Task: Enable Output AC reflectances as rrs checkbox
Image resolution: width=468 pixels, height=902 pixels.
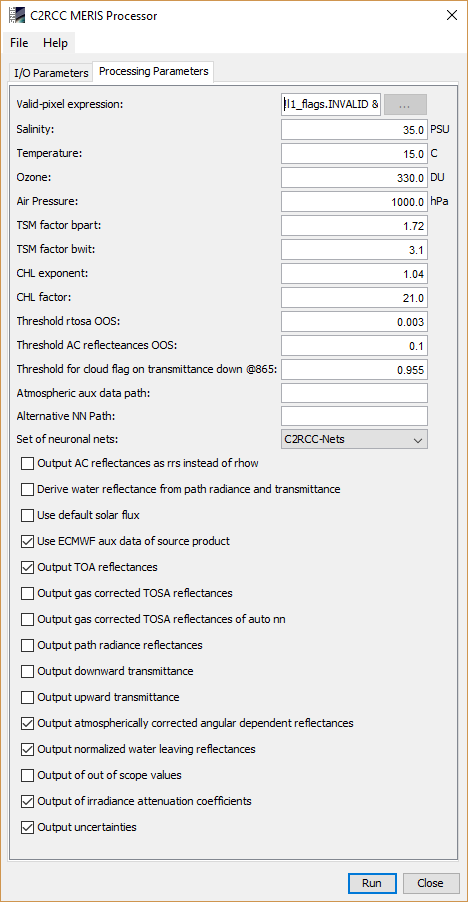Action: click(x=28, y=463)
